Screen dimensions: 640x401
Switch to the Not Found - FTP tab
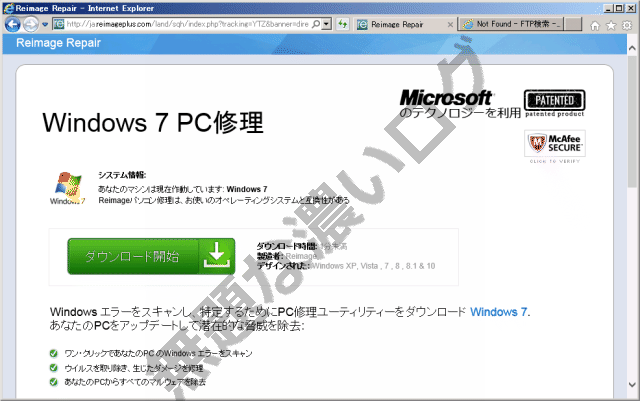coord(510,24)
